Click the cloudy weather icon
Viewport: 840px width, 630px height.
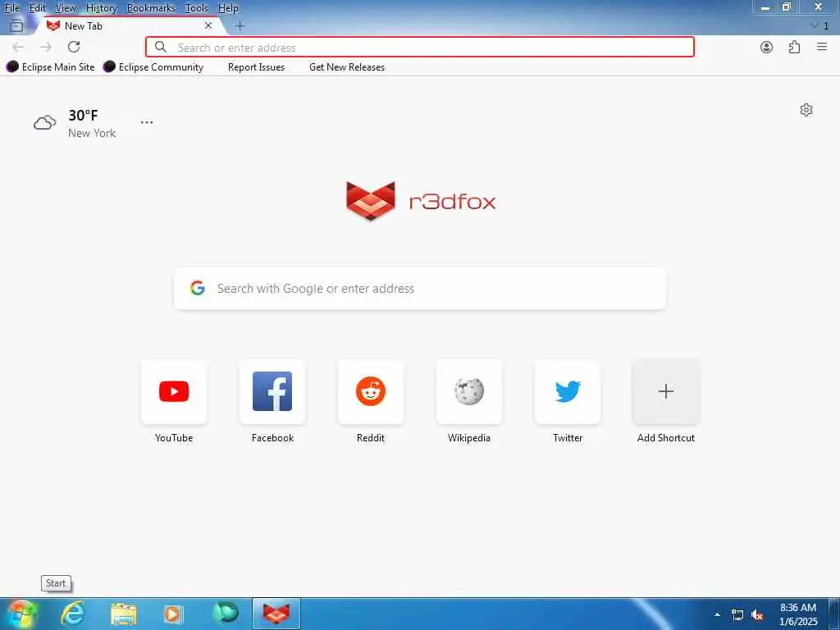coord(45,123)
